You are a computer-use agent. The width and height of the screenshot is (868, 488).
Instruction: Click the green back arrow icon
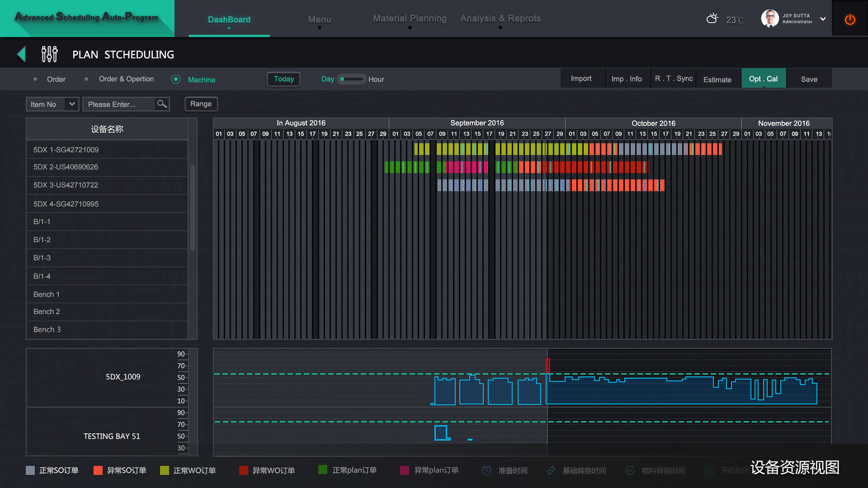click(x=21, y=54)
